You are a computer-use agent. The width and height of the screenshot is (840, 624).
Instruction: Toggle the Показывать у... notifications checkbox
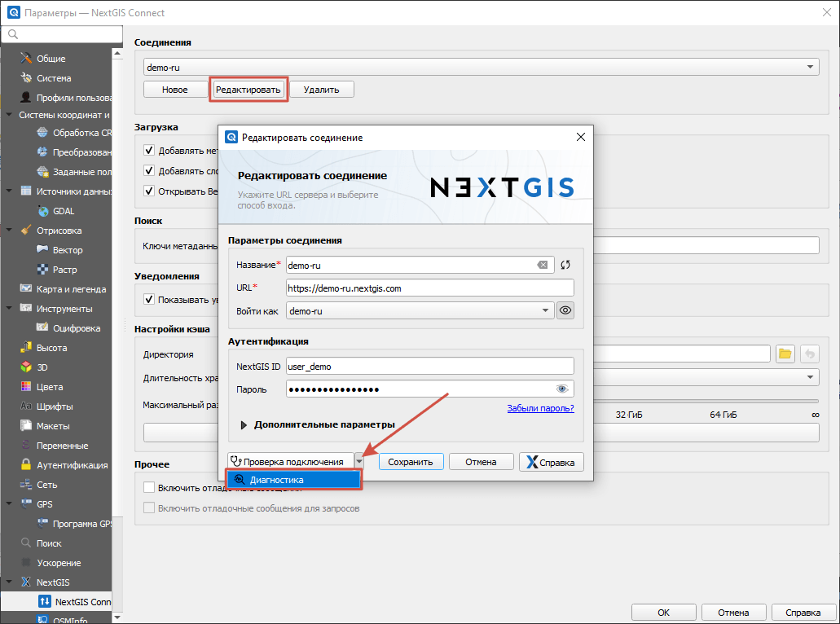coord(149,300)
